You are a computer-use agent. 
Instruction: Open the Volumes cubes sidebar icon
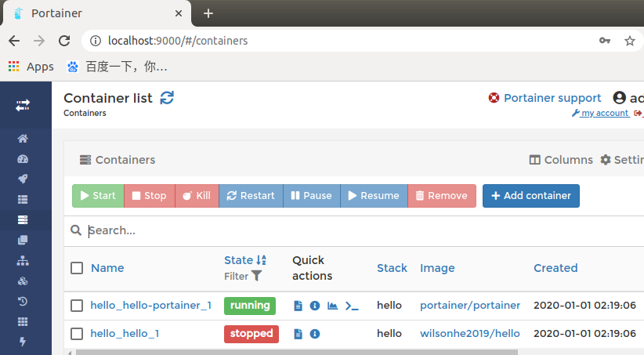point(23,281)
